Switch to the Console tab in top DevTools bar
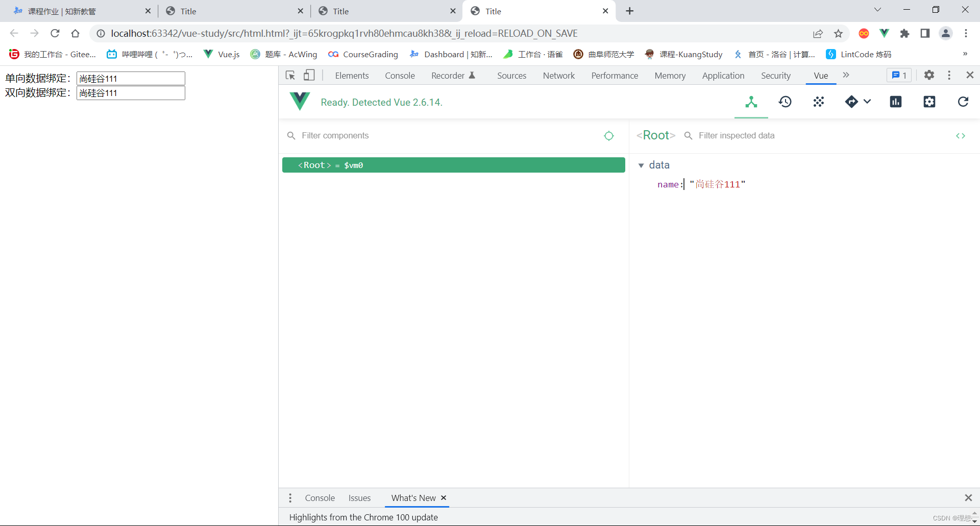980x526 pixels. 400,76
